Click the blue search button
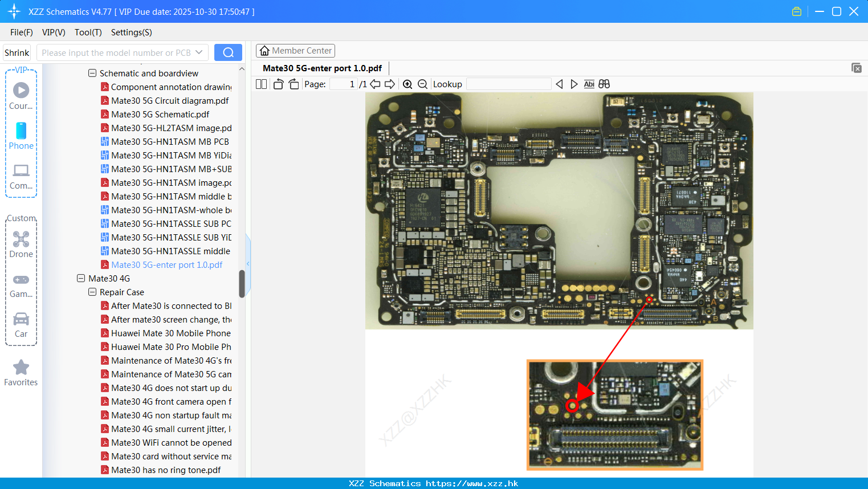This screenshot has height=489, width=868. click(228, 52)
